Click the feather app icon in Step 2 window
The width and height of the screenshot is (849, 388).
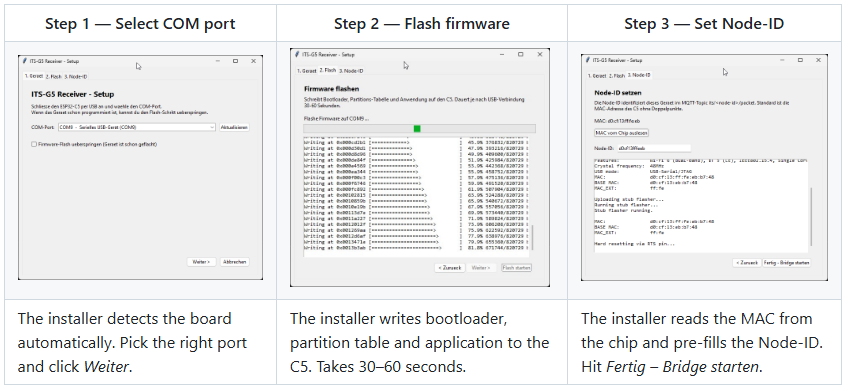[x=297, y=54]
